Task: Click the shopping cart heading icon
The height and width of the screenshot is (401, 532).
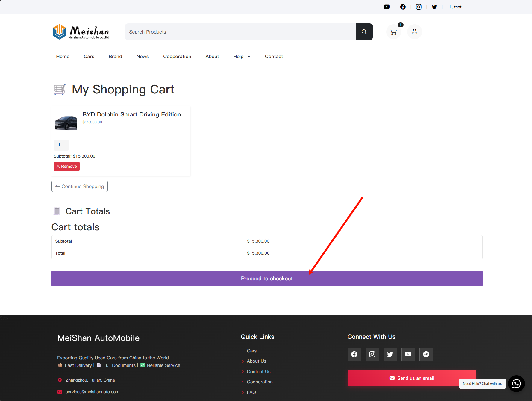Action: (60, 90)
